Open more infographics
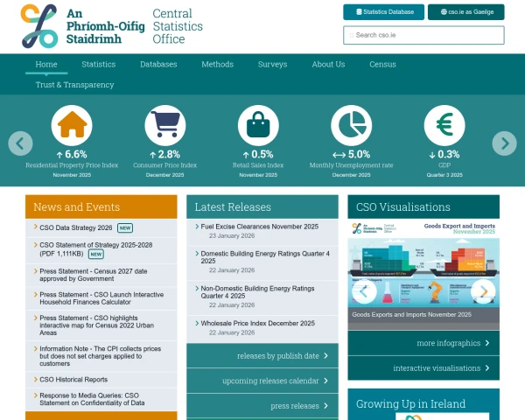The width and height of the screenshot is (525, 420). click(x=423, y=343)
